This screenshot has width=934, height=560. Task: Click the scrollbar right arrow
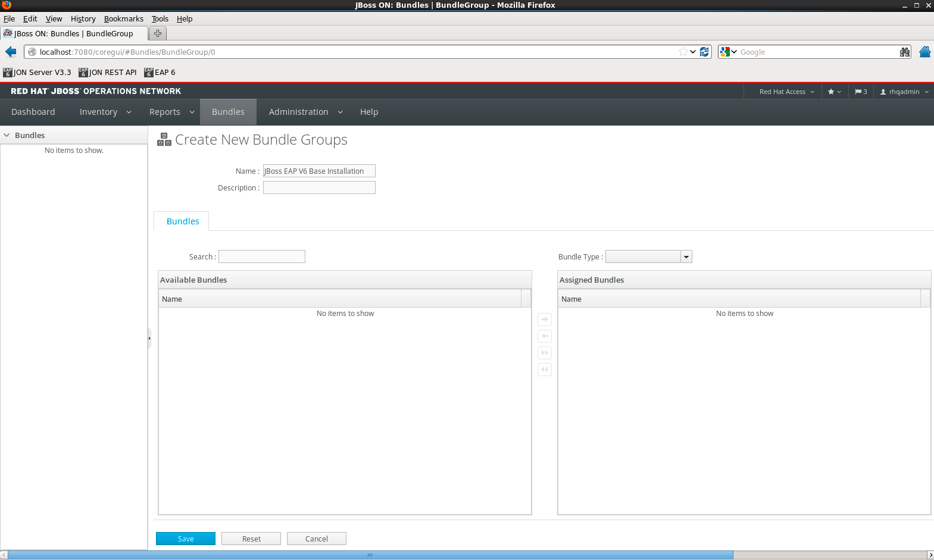(930, 555)
